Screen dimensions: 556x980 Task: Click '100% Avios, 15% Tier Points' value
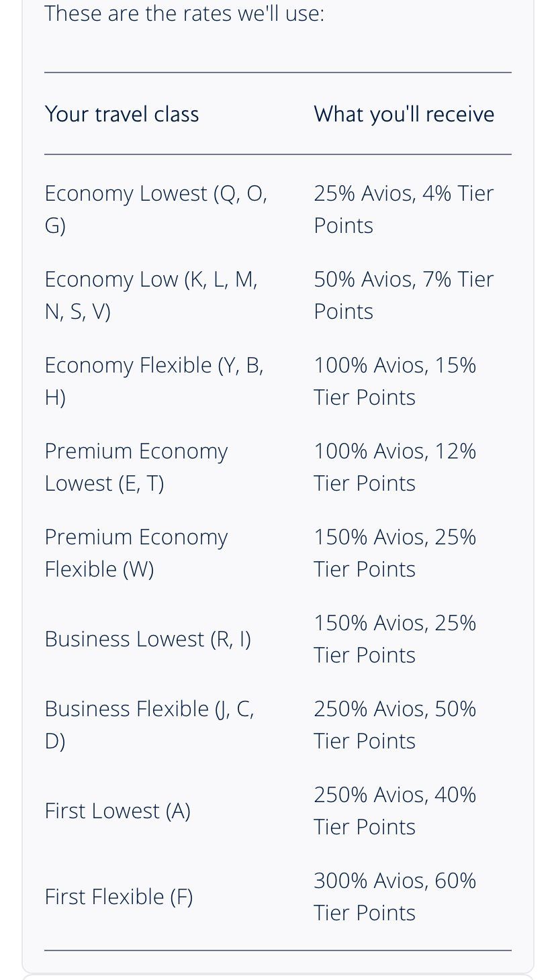point(395,381)
